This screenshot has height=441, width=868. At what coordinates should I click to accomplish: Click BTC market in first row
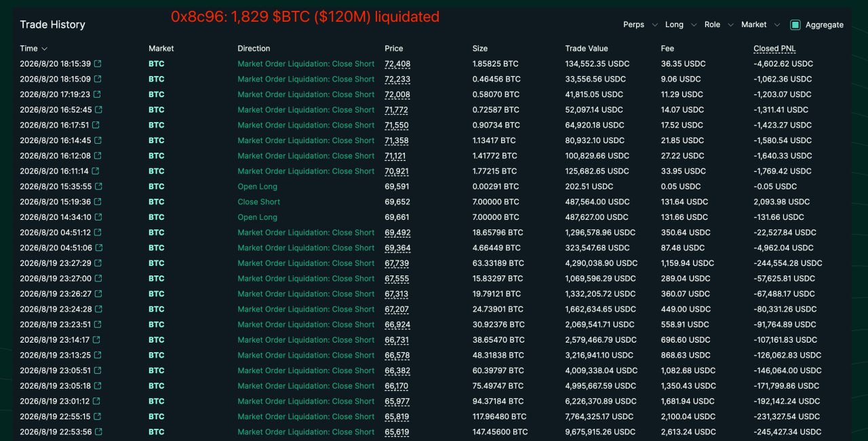[156, 64]
